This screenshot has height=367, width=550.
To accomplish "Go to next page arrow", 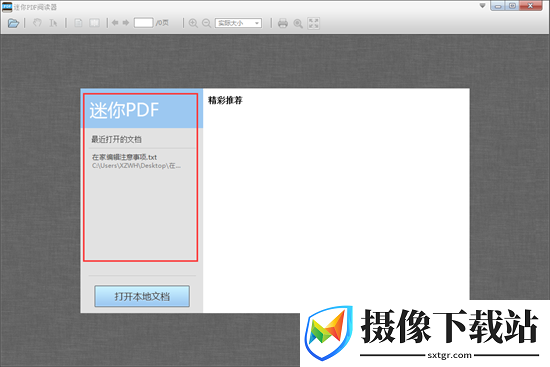I will pyautogui.click(x=126, y=23).
